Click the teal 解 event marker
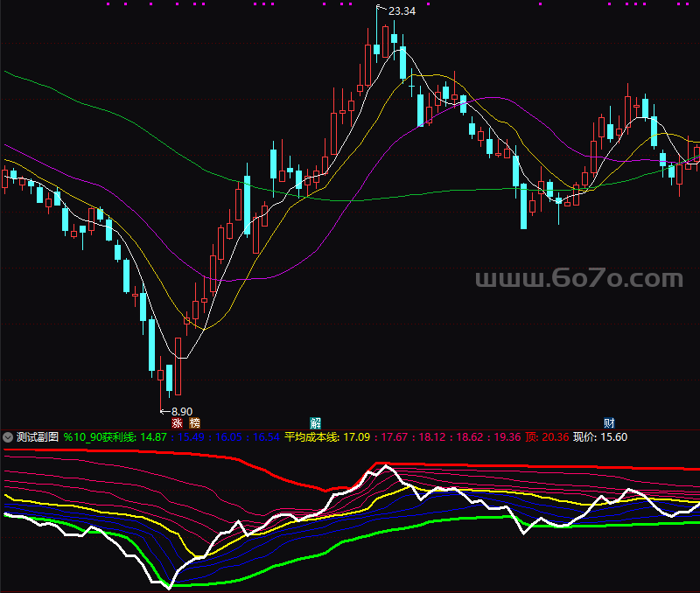The width and height of the screenshot is (700, 593). click(316, 423)
